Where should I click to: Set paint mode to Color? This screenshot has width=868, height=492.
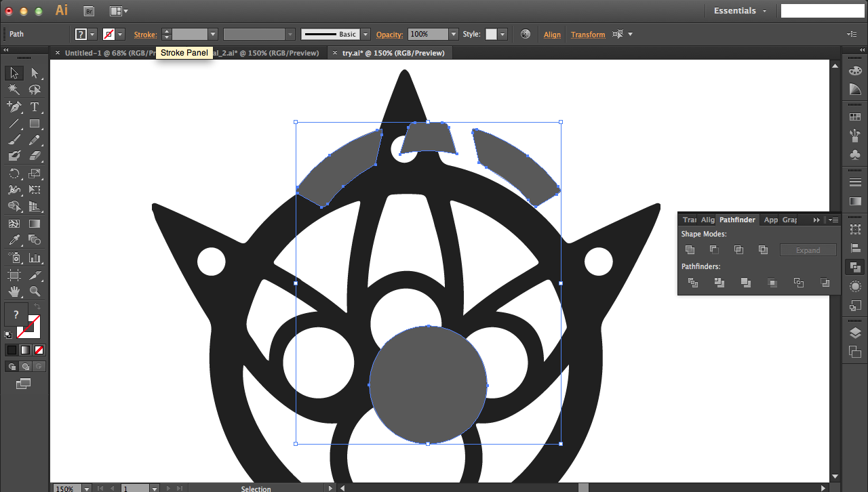pyautogui.click(x=12, y=350)
